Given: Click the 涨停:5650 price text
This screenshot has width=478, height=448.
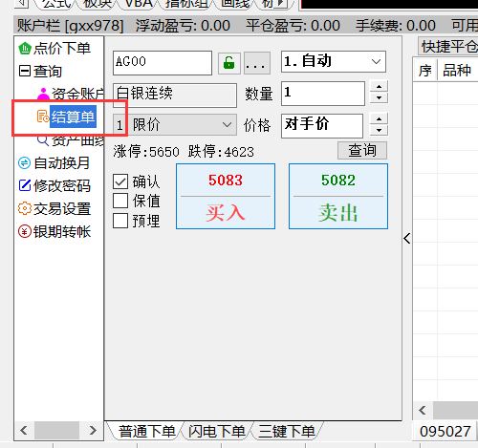Looking at the screenshot, I should 146,152.
